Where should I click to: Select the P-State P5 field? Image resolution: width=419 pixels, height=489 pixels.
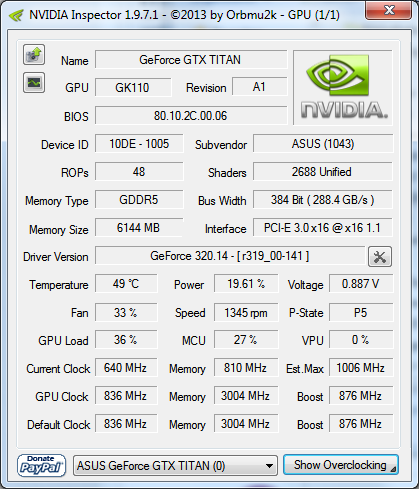coord(361,313)
